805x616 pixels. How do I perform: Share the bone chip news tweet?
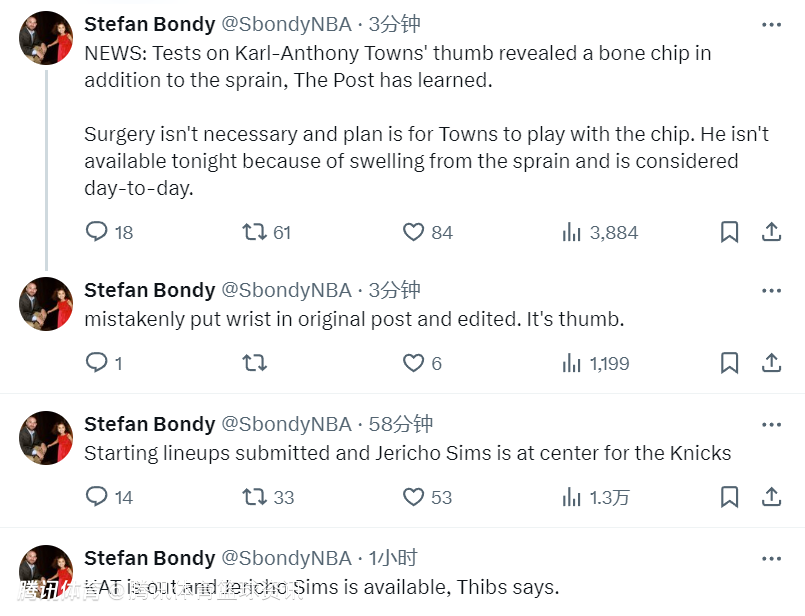[x=771, y=232]
